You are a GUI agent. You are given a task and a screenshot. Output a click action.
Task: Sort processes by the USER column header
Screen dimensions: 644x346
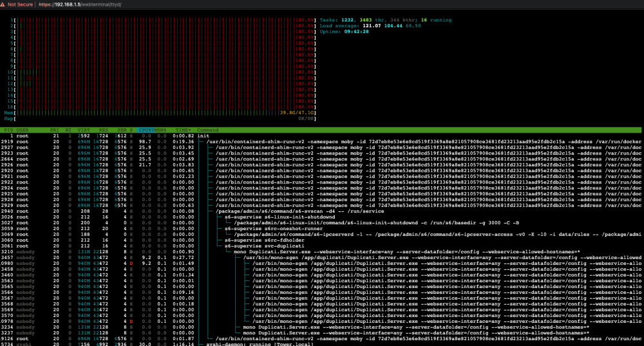click(x=23, y=130)
